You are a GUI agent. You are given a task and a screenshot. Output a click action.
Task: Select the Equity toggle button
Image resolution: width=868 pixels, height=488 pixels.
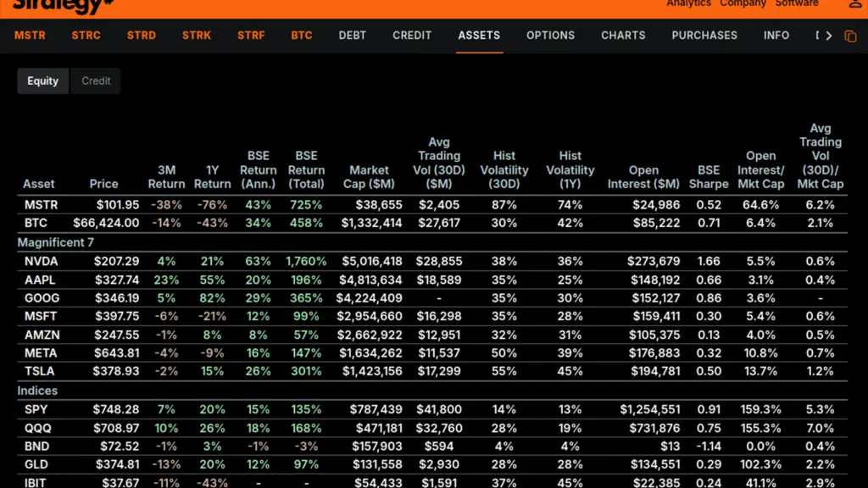pos(42,80)
